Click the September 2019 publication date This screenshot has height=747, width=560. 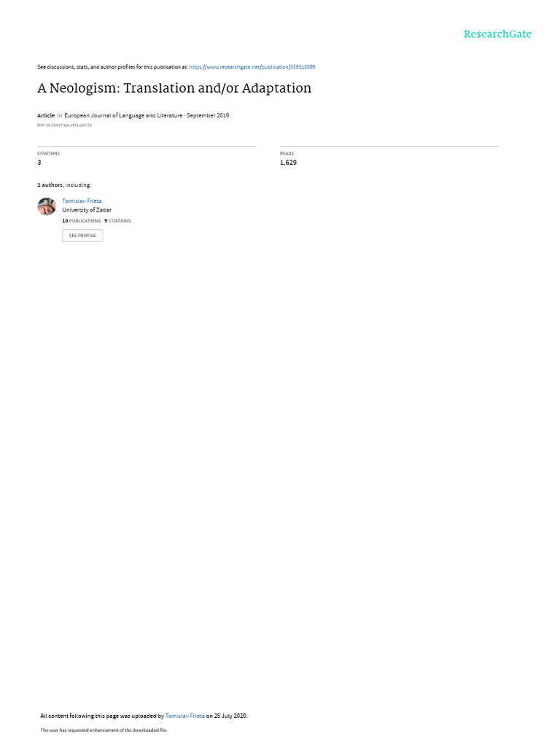click(208, 115)
